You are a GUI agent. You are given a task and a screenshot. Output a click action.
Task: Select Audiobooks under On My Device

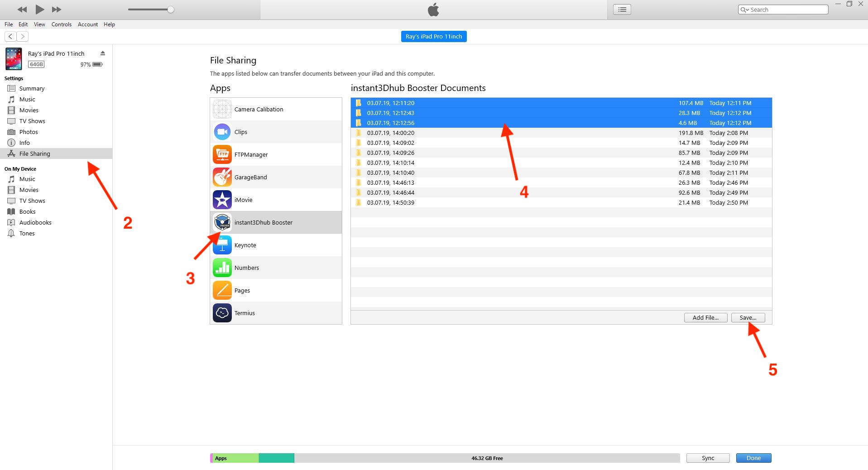pos(56,223)
